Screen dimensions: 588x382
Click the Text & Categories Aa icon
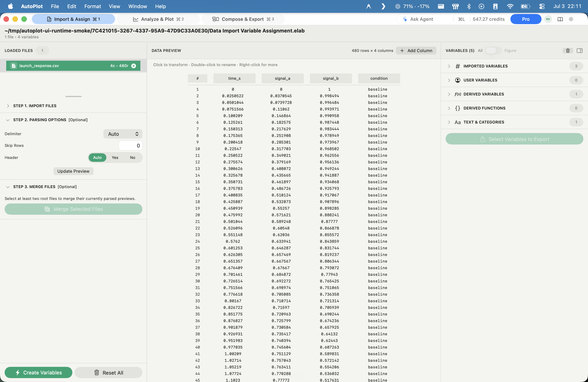pyautogui.click(x=458, y=122)
